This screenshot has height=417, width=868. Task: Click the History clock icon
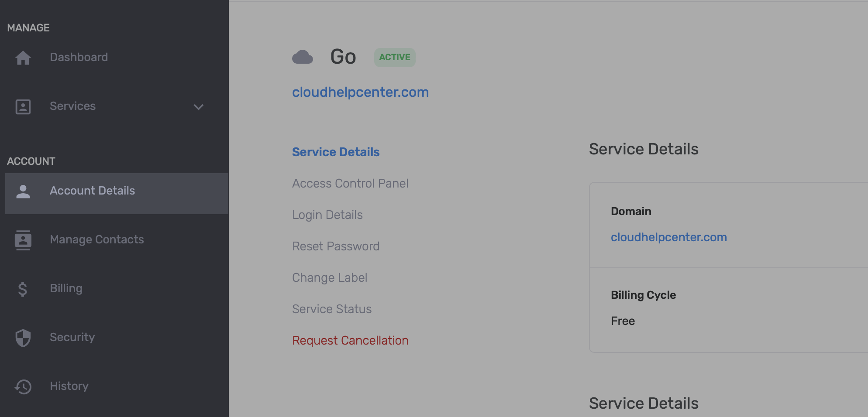(x=23, y=386)
